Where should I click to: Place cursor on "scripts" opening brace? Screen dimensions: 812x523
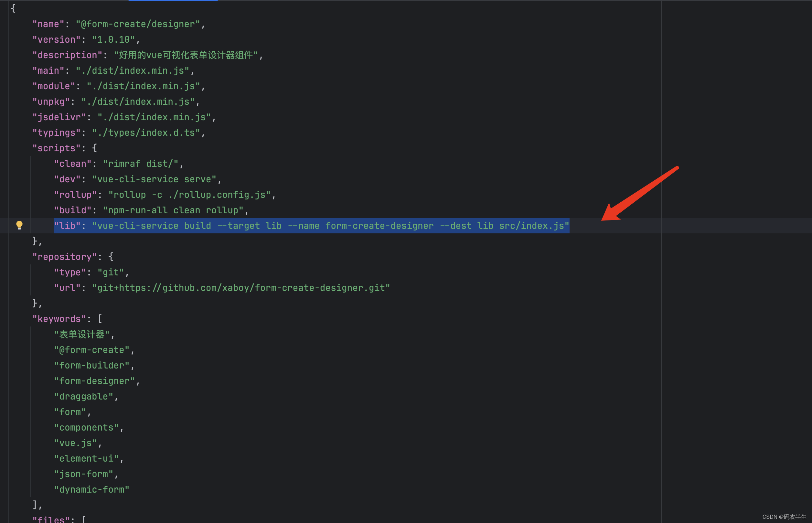click(95, 148)
